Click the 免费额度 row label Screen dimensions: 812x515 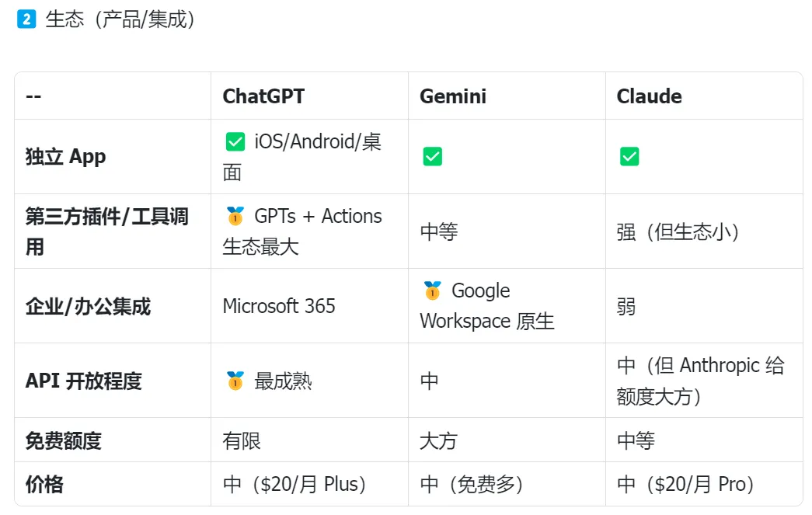coord(63,441)
